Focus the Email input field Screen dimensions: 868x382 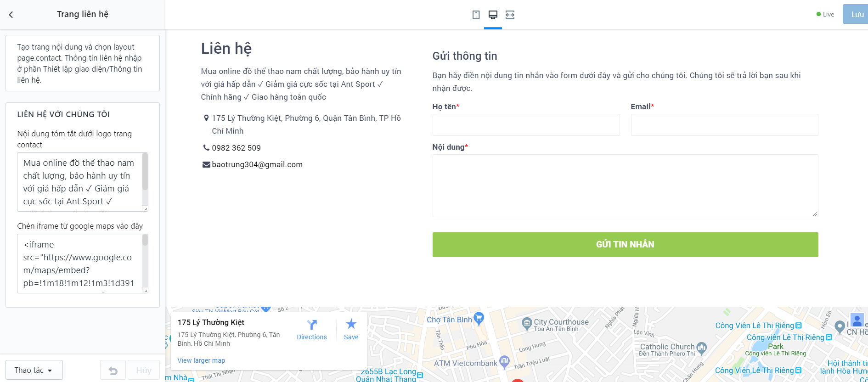pyautogui.click(x=724, y=125)
